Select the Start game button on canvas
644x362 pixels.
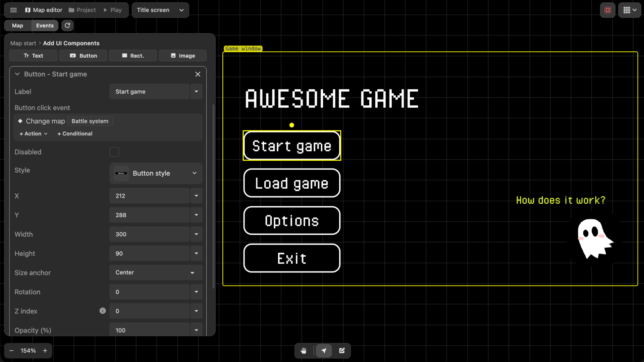click(x=292, y=145)
